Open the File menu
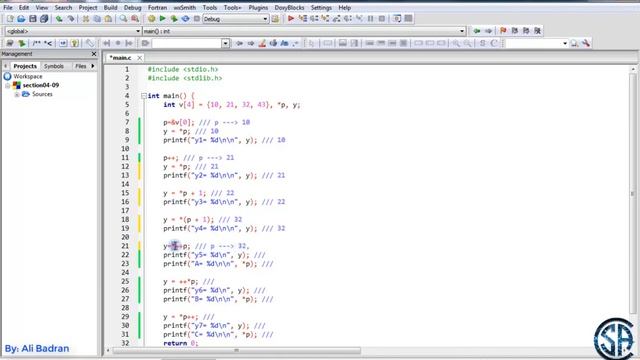 (x=8, y=7)
